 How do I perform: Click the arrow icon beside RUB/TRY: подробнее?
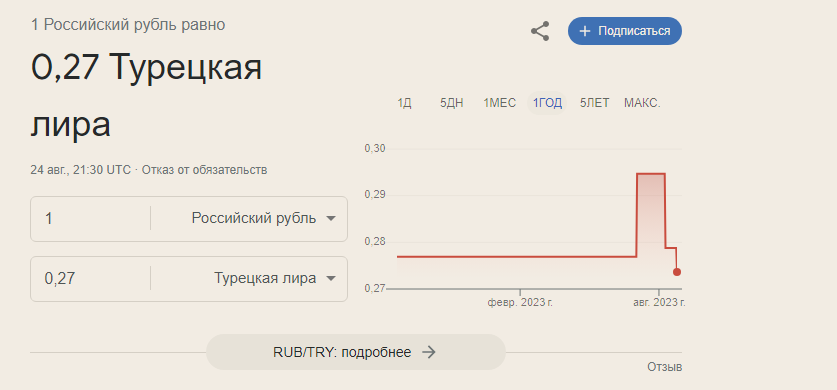[x=429, y=352]
